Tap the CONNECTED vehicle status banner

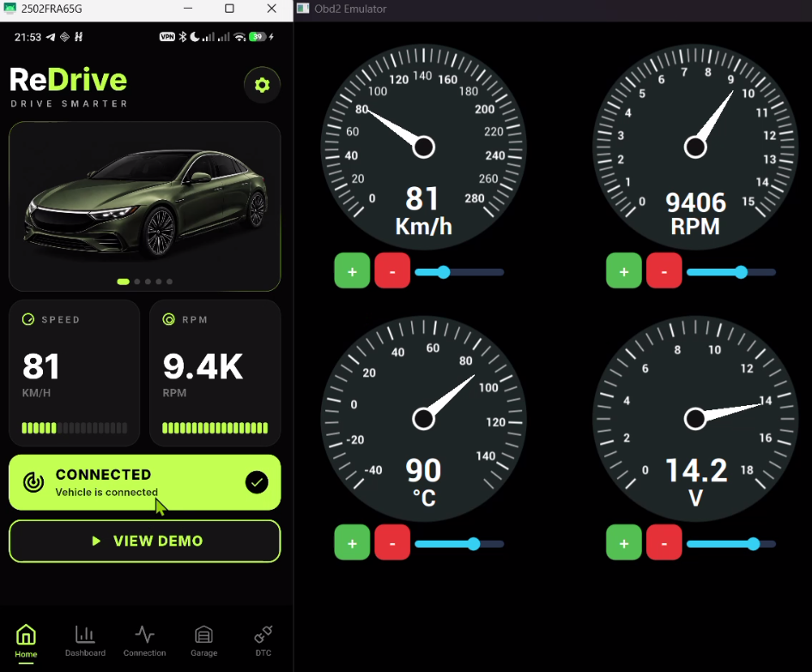click(x=145, y=482)
